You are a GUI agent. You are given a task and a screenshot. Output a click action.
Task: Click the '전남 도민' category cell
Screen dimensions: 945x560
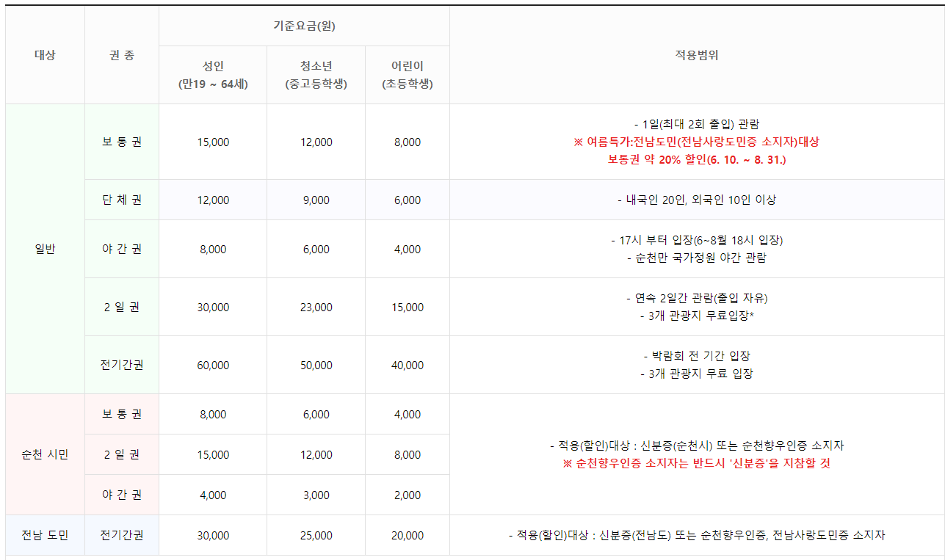point(45,535)
